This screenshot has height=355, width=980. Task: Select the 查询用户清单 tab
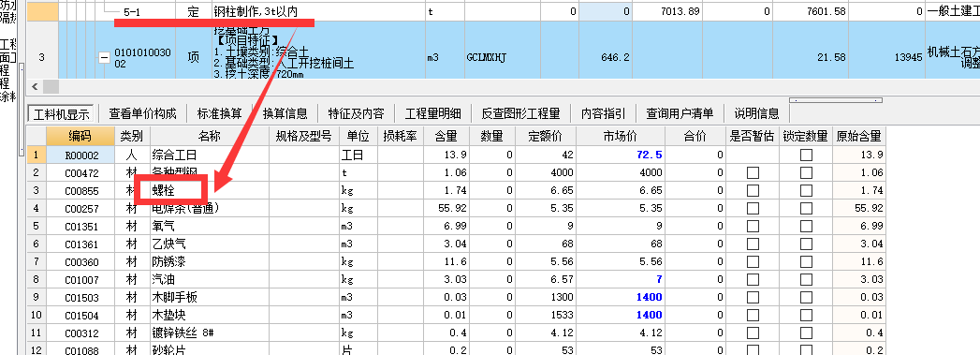(x=680, y=113)
